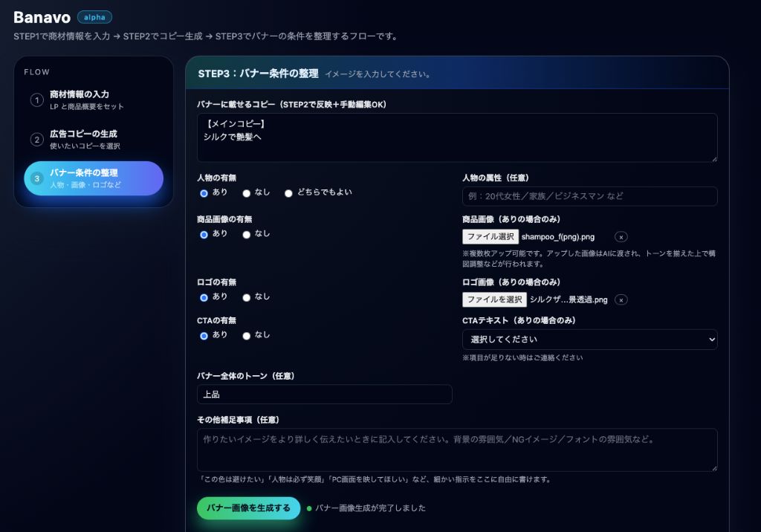
Task: Click the その他補足事項 text area
Action: [x=457, y=450]
